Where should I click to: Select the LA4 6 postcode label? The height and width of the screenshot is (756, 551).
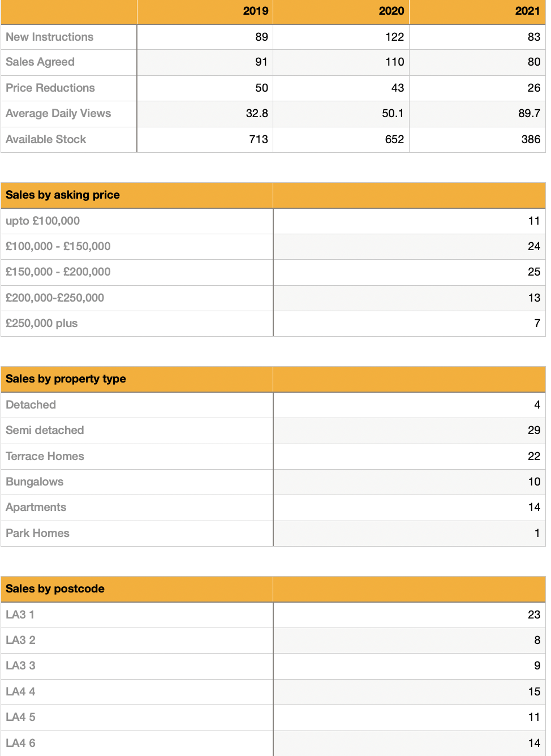(x=20, y=743)
